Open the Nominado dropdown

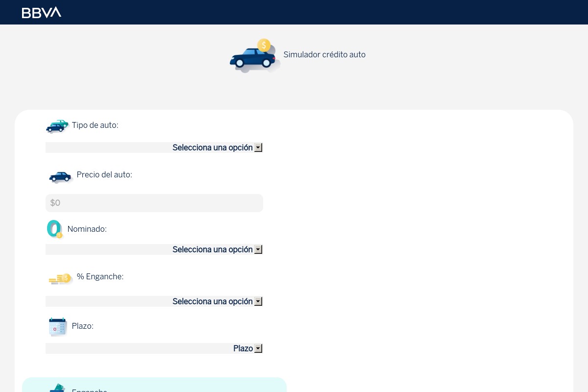pyautogui.click(x=154, y=249)
